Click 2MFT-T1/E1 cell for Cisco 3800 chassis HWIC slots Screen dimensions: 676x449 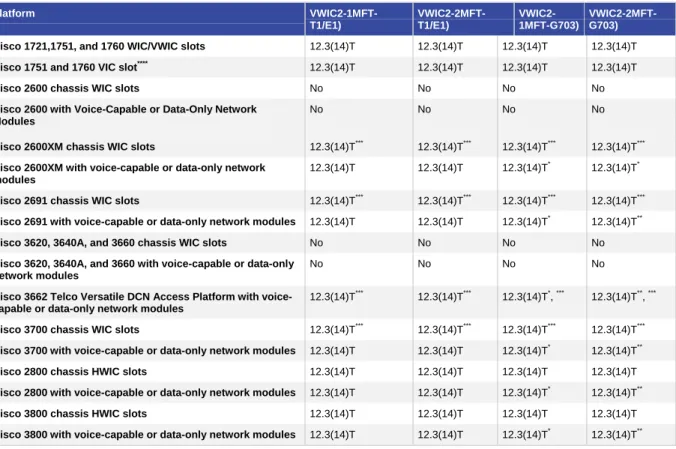(440, 414)
